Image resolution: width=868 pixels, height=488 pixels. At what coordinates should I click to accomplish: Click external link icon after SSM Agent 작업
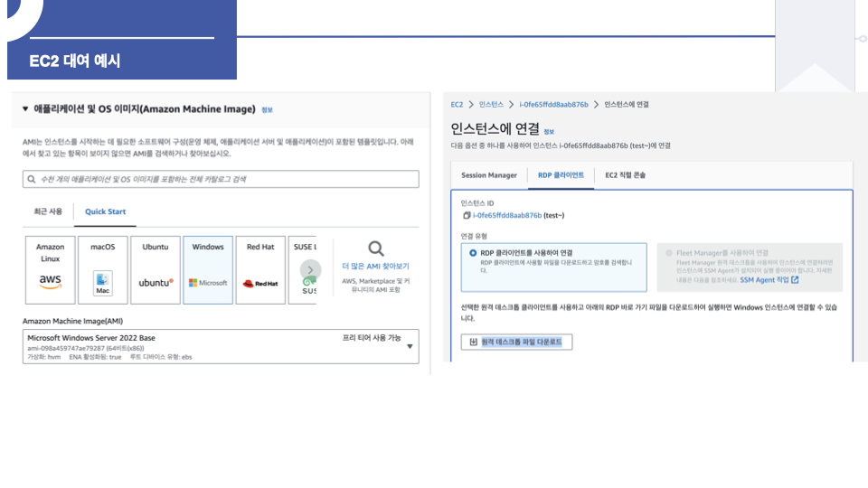[x=795, y=280]
